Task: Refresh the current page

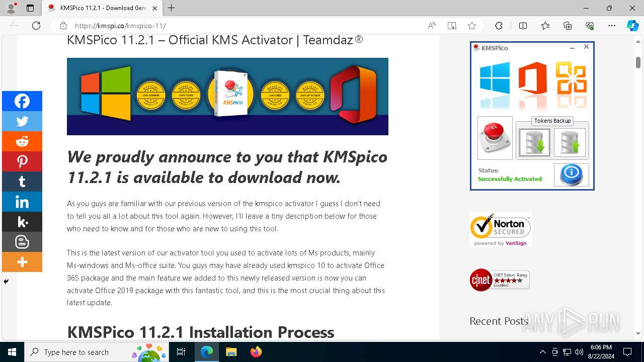Action: pyautogui.click(x=36, y=26)
